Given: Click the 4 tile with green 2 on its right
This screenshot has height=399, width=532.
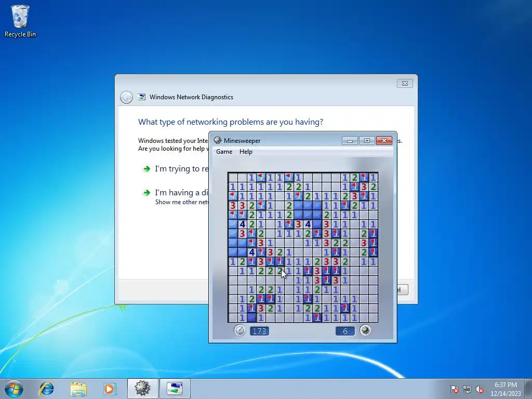Looking at the screenshot, I should click(242, 224).
